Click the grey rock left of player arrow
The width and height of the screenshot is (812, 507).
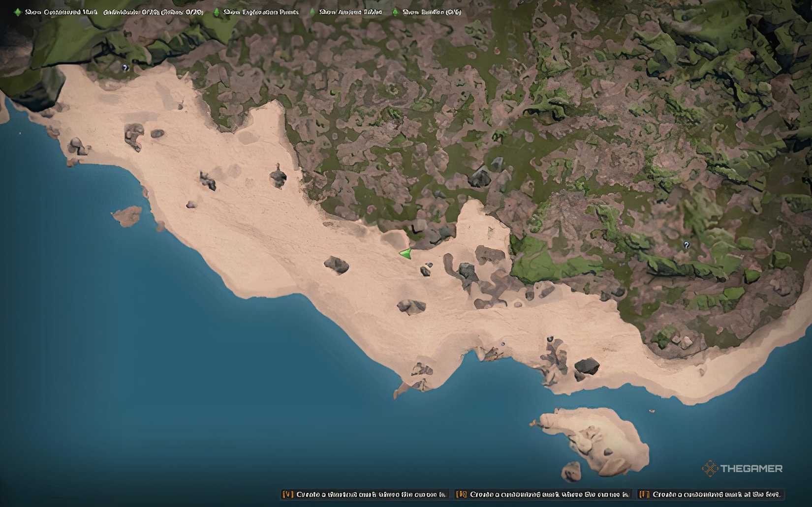(x=337, y=265)
